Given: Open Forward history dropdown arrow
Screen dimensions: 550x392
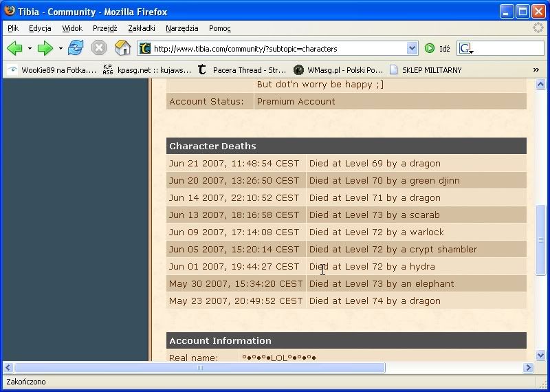Looking at the screenshot, I should coord(60,48).
